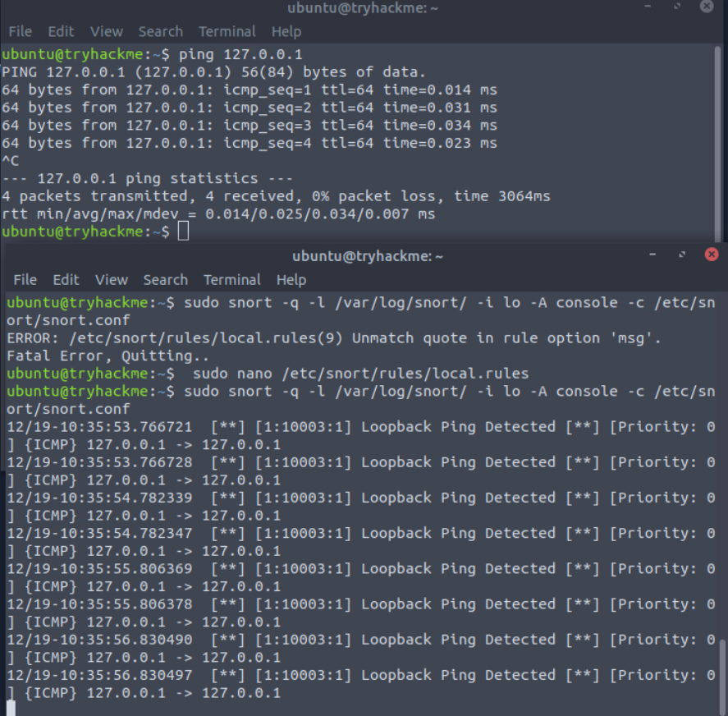Click scrollbar handle in snort terminal
728x716 pixels.
(723, 673)
